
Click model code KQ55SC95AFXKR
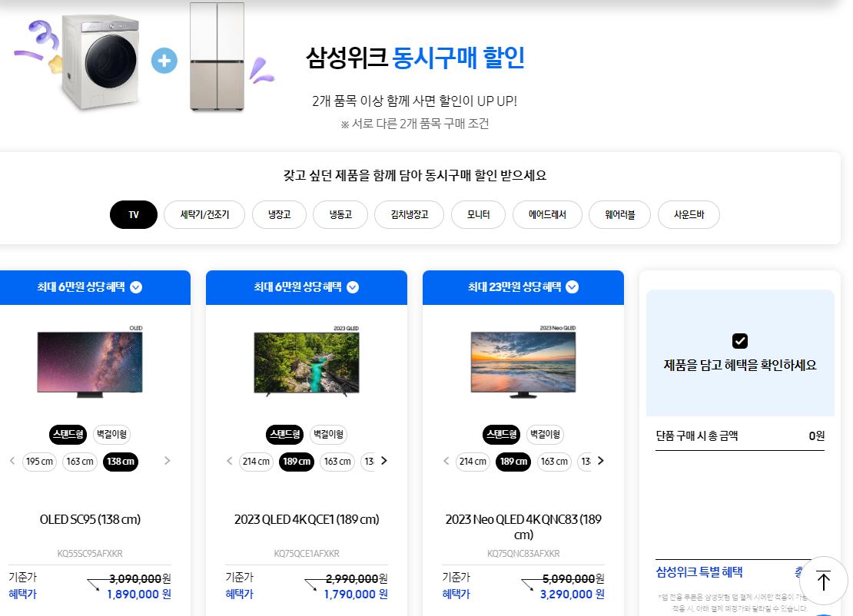tap(90, 554)
